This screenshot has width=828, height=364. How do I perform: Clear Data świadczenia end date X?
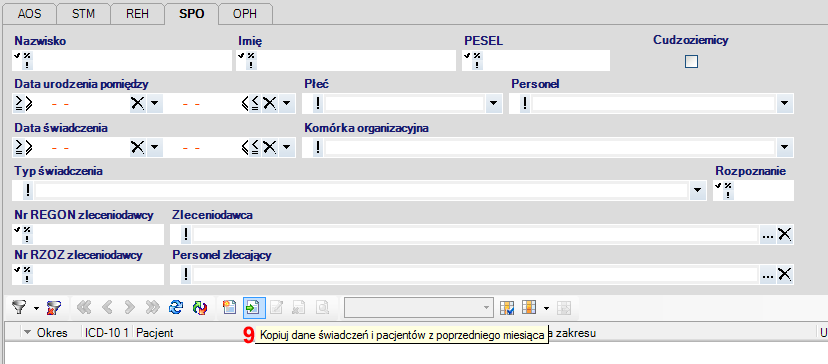pos(270,147)
